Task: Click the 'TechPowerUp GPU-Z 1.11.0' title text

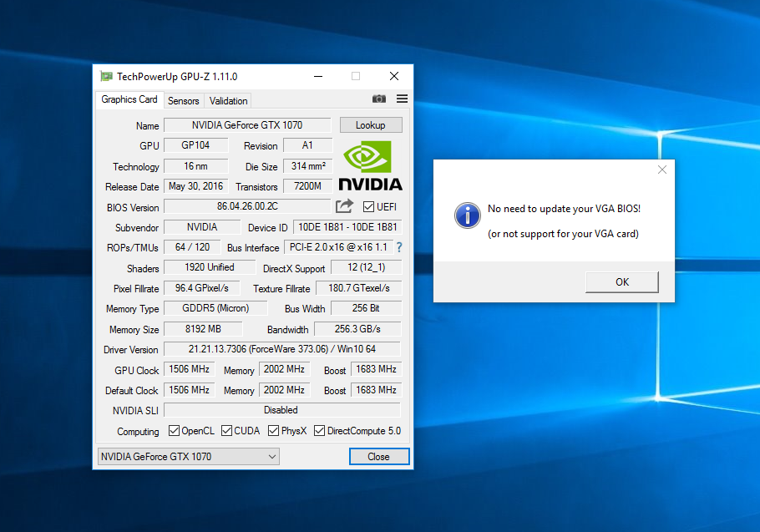Action: point(177,77)
